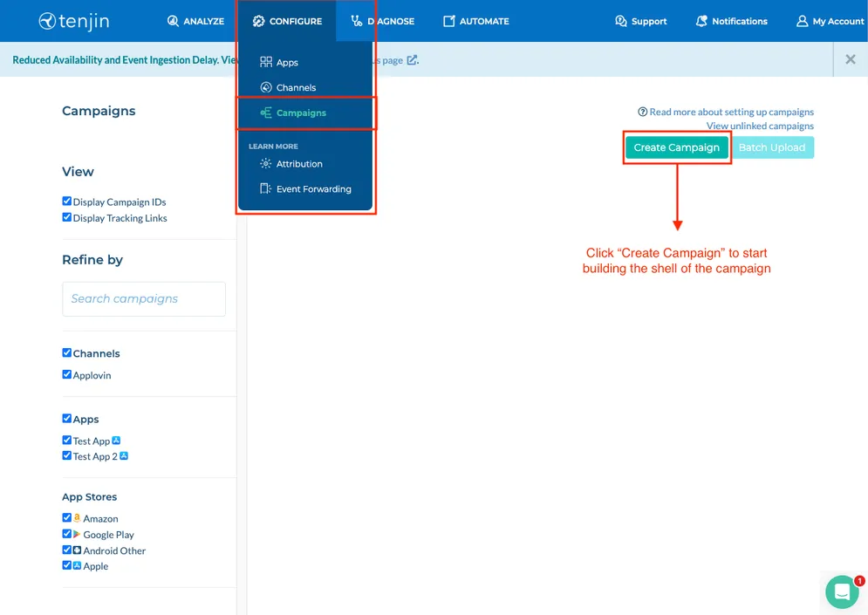Open the Apps section in Configure menu

point(287,62)
